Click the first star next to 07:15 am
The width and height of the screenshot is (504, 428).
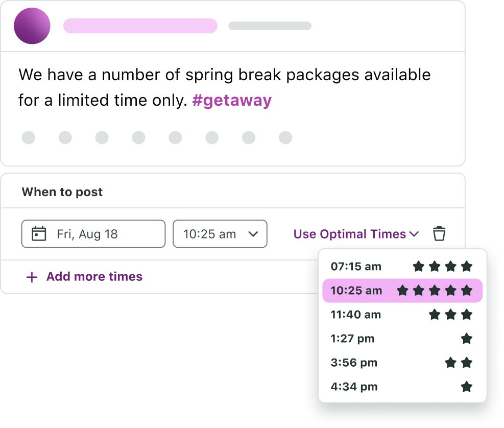click(418, 266)
